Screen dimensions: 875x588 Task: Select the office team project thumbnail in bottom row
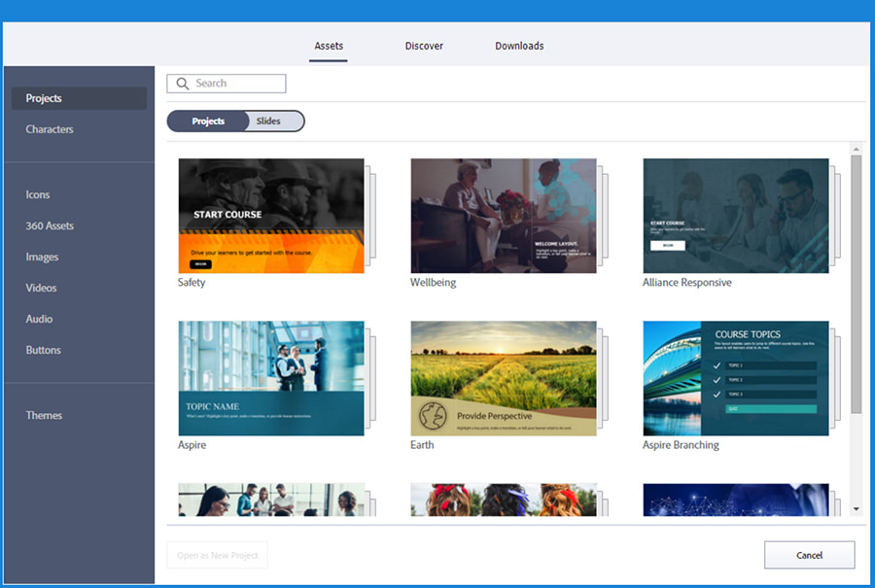271,500
